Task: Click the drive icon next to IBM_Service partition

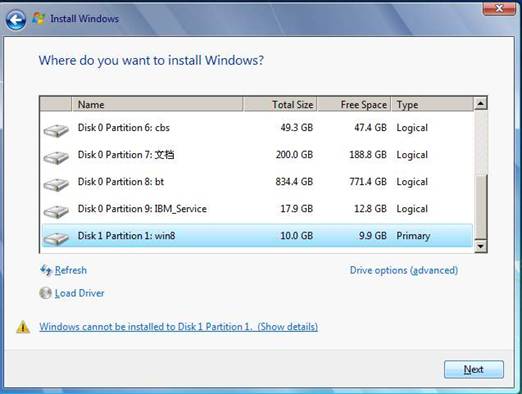Action: pos(56,211)
